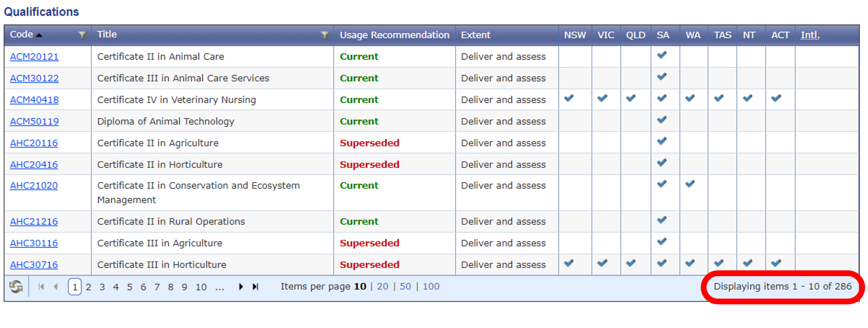Open the AHC30716 qualification link
Viewport: 868px width, 328px height.
34,265
